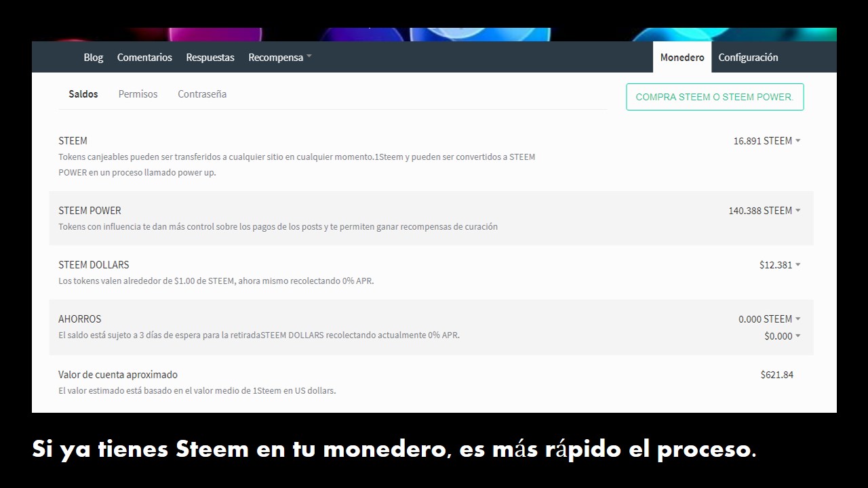The height and width of the screenshot is (488, 868).
Task: Expand the Recompensa dropdown menu
Action: [279, 58]
